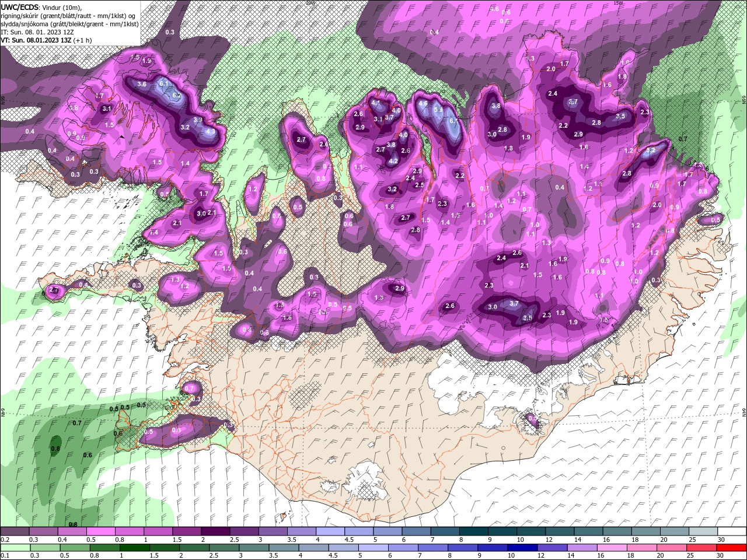Image resolution: width=747 pixels, height=560 pixels.
Task: Click the UWC/ECDS title text
Action: [x=20, y=6]
